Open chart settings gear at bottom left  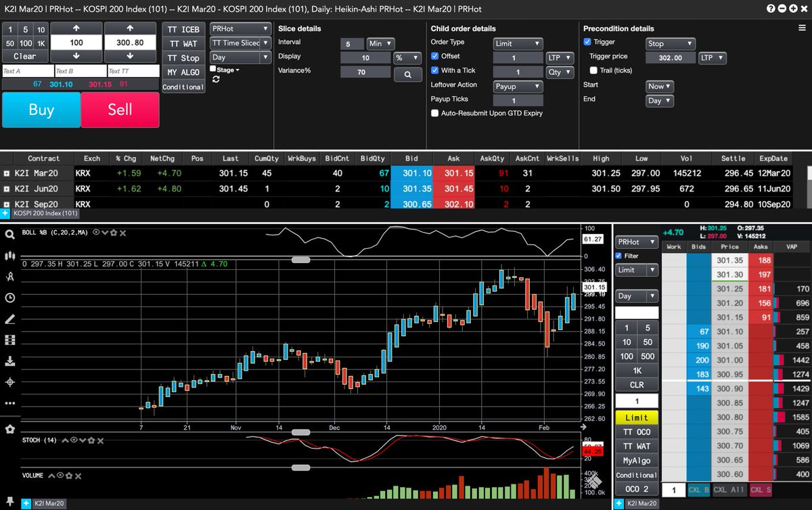9,429
